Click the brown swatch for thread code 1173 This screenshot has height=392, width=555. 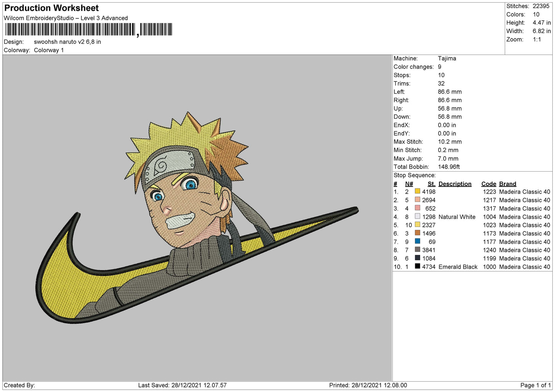point(417,233)
